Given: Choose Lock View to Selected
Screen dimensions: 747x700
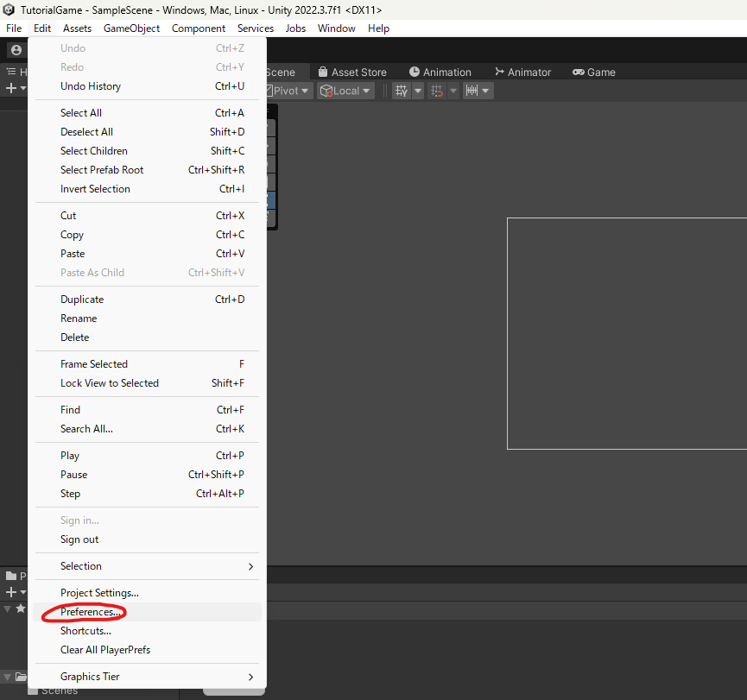Looking at the screenshot, I should 147,383.
